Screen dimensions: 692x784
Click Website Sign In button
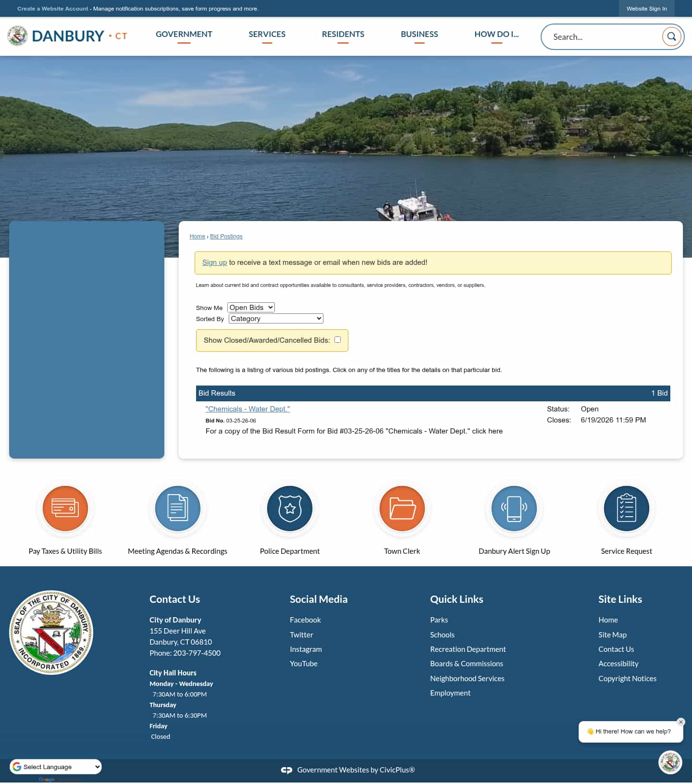tap(646, 9)
